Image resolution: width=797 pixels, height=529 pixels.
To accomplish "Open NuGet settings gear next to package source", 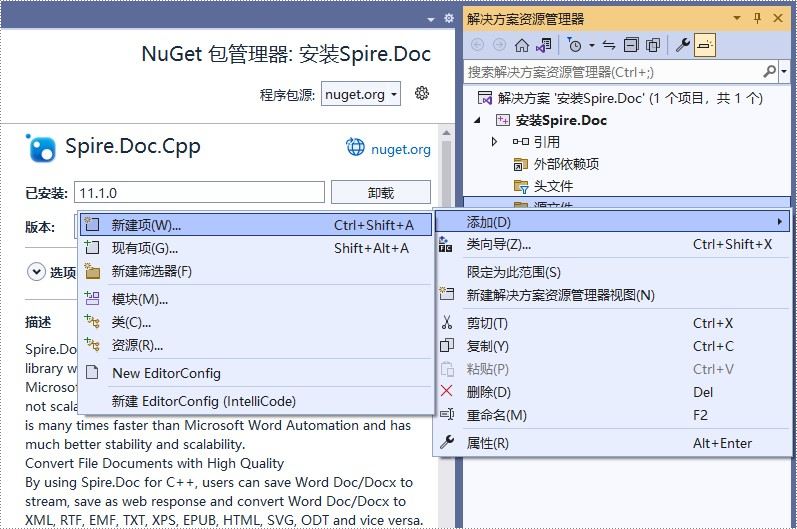I will [x=421, y=93].
